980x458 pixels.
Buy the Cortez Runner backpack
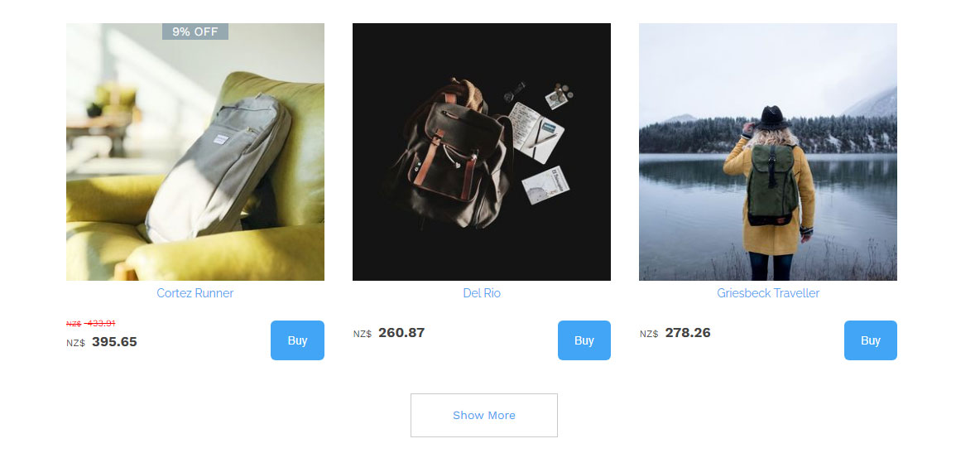pos(297,340)
